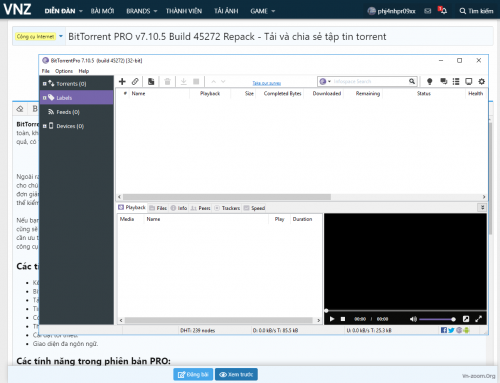Remove torrent using trash icon
The height and width of the screenshot is (383, 500).
(x=167, y=81)
